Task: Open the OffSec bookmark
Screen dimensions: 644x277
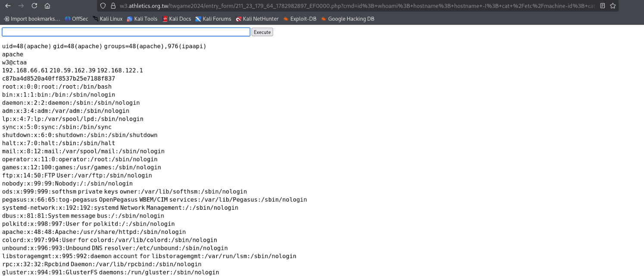Action: click(x=77, y=19)
